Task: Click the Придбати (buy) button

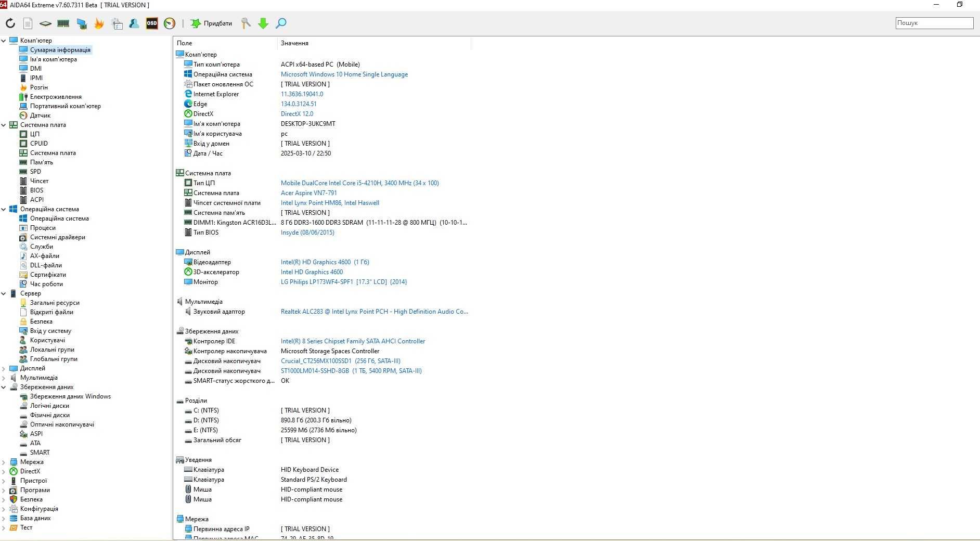Action: [211, 23]
